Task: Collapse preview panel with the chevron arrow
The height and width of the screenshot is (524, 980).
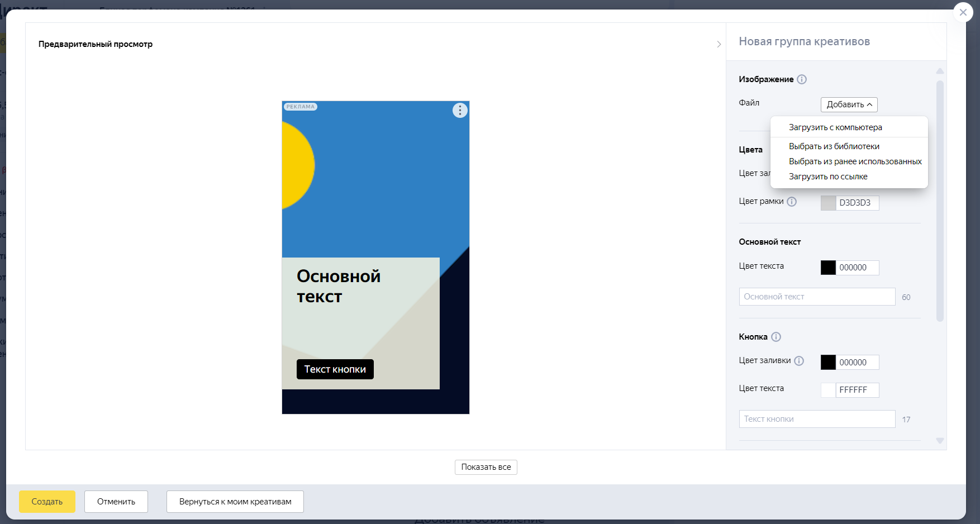Action: coord(719,44)
